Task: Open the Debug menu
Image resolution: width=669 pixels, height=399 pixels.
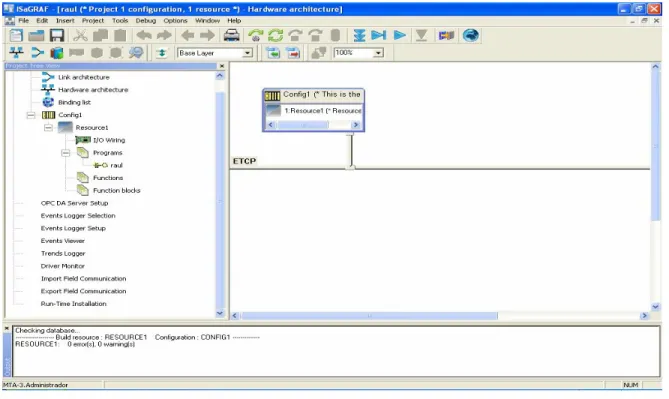Action: coord(145,20)
